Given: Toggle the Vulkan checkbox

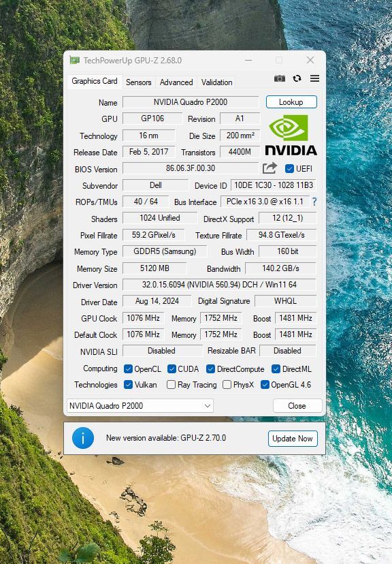Looking at the screenshot, I should (128, 385).
